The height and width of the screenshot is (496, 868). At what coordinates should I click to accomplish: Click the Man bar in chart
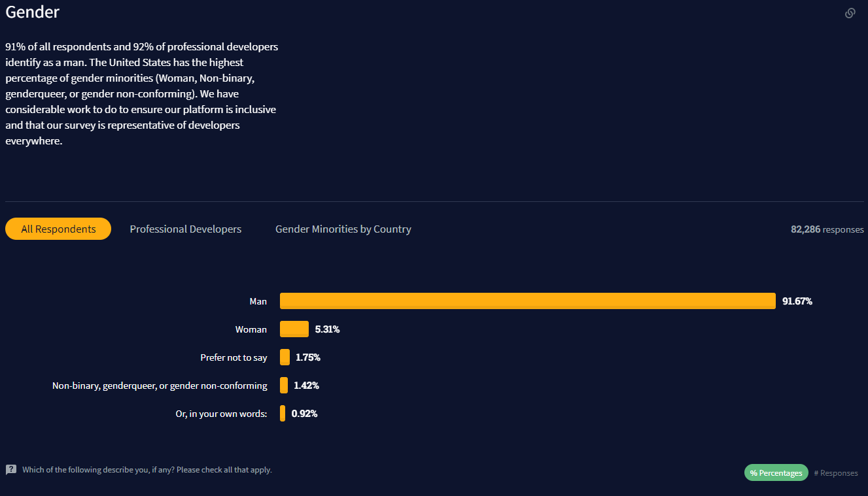click(528, 301)
